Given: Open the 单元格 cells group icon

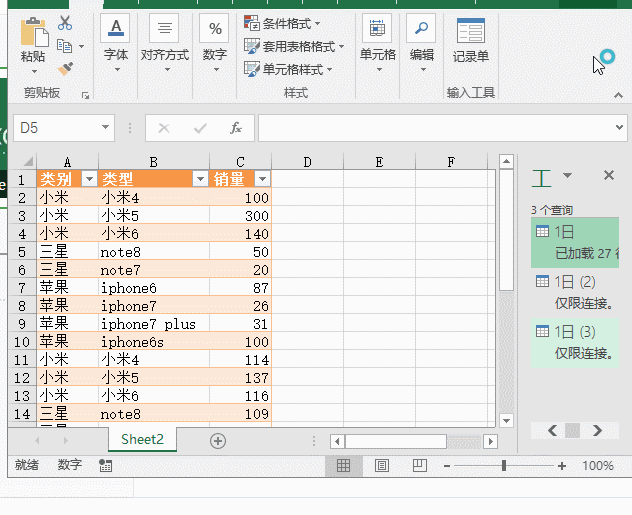Looking at the screenshot, I should pyautogui.click(x=377, y=28).
